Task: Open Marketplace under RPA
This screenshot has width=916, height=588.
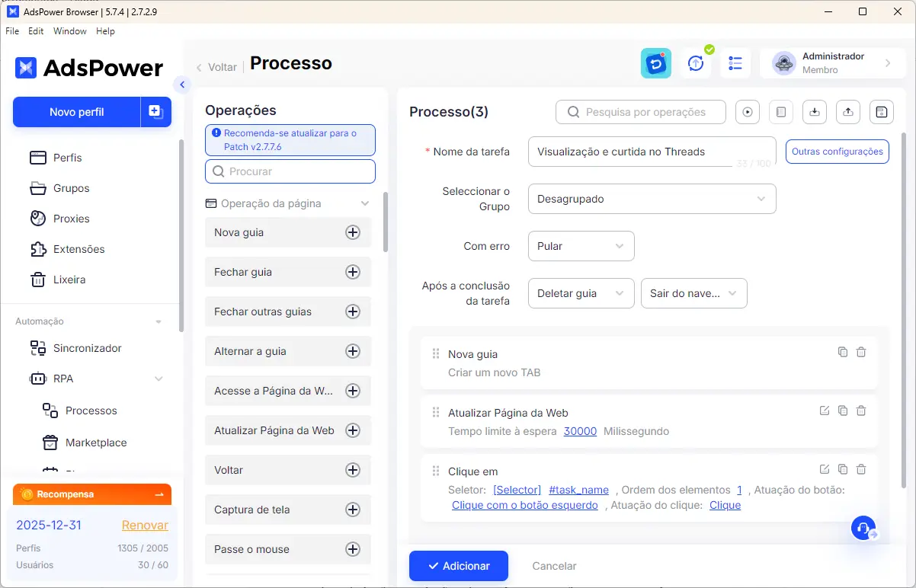Action: click(x=95, y=443)
